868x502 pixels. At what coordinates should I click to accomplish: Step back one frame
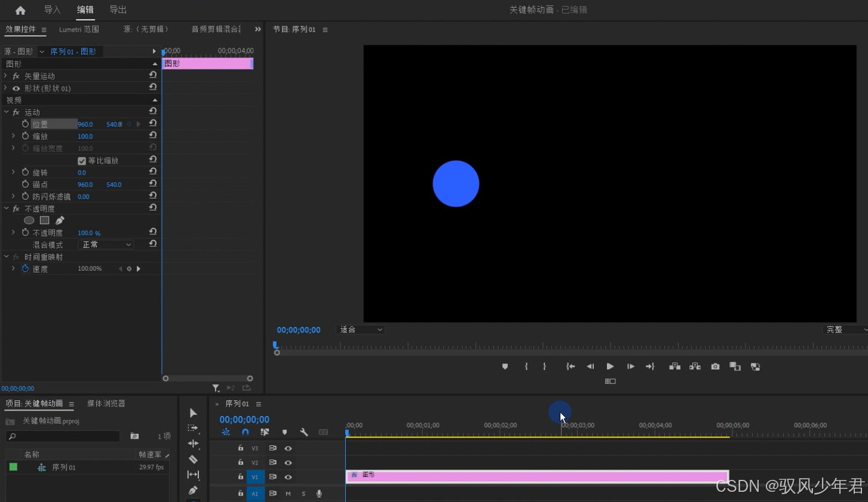tap(590, 366)
